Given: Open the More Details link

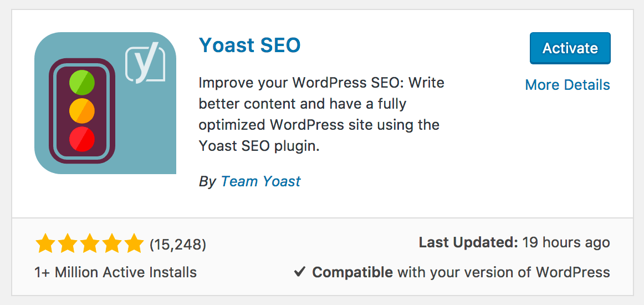Looking at the screenshot, I should tap(568, 85).
